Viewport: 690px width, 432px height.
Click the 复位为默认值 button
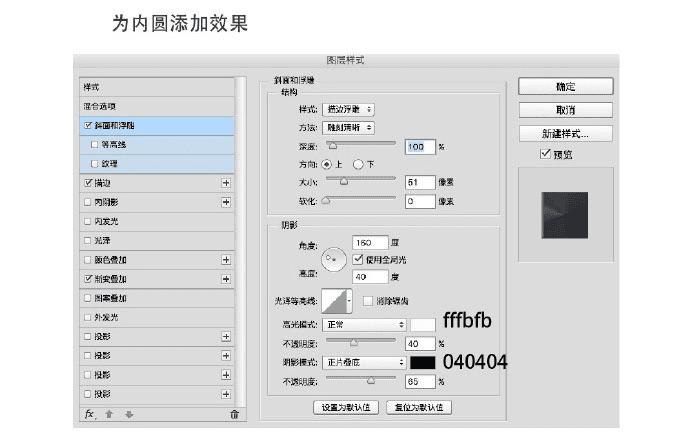(x=419, y=407)
